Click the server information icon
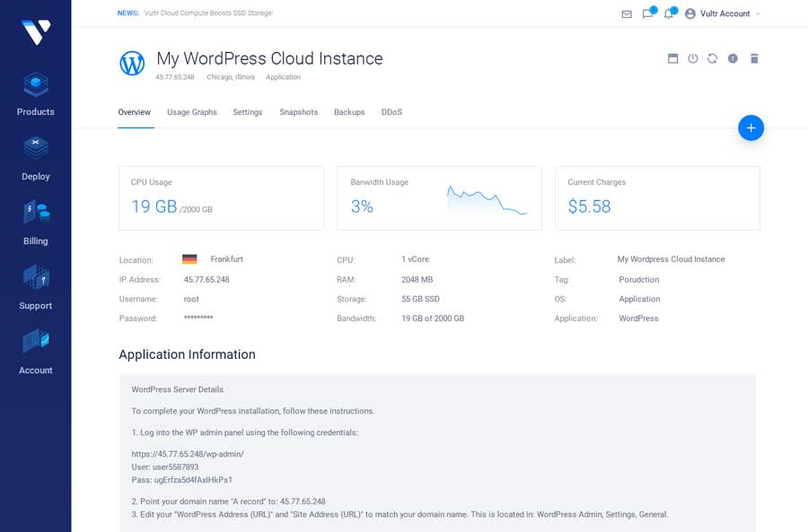808x532 pixels. click(733, 57)
